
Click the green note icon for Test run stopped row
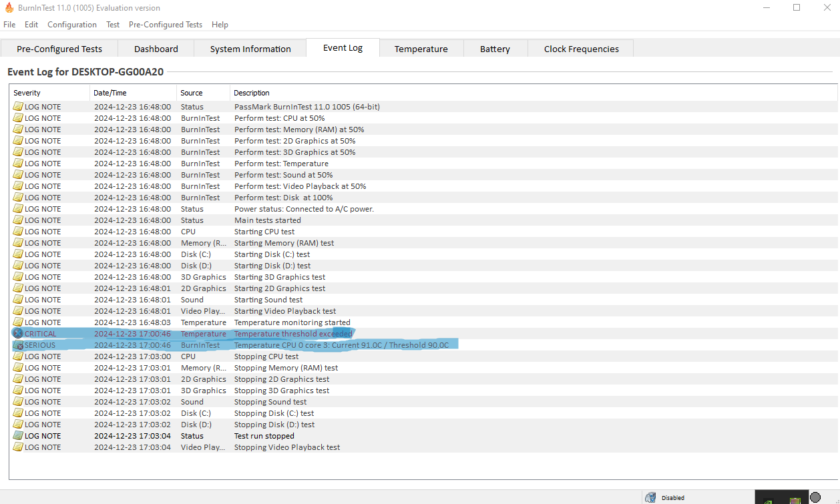18,436
